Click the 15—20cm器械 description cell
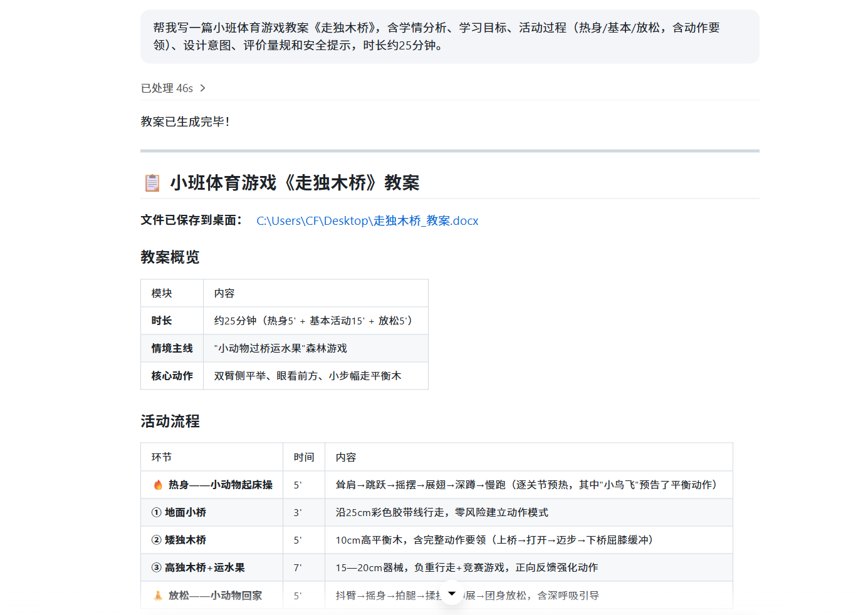This screenshot has width=868, height=615. click(529, 567)
